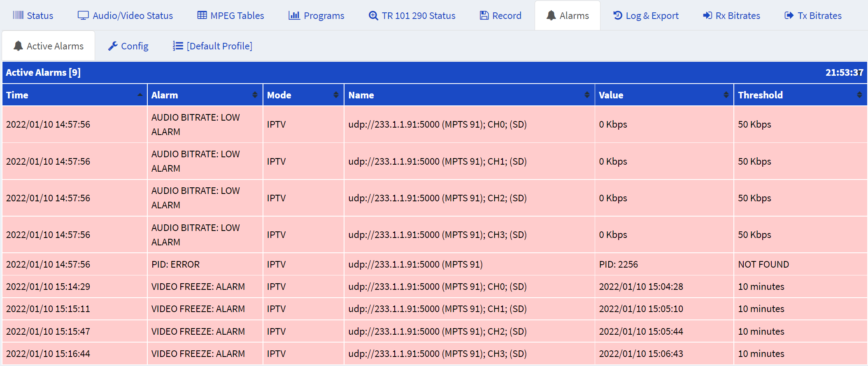The image size is (868, 366).
Task: Open the Audio/Video Status tab
Action: pyautogui.click(x=126, y=15)
